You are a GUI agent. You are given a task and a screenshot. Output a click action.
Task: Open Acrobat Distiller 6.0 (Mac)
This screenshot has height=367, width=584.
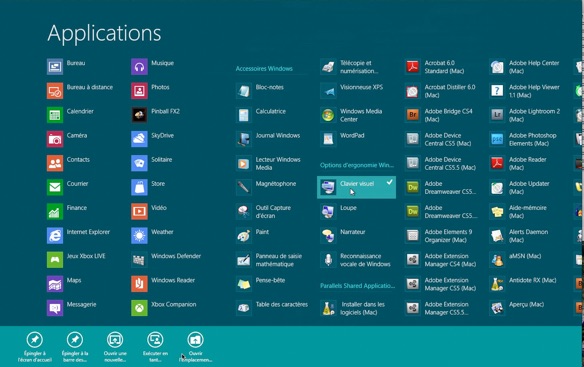pyautogui.click(x=440, y=91)
